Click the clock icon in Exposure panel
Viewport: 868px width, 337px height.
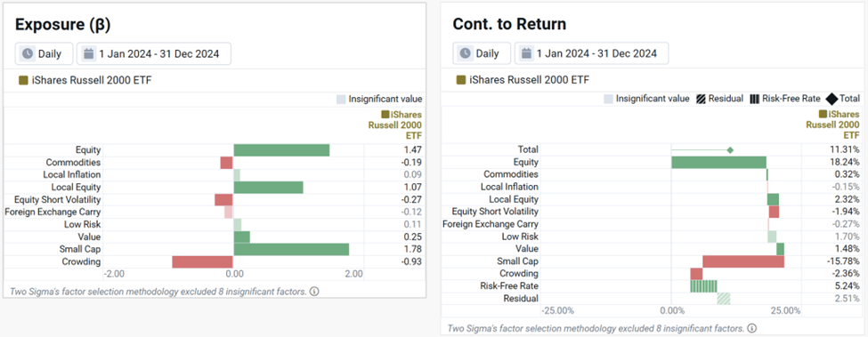click(27, 53)
